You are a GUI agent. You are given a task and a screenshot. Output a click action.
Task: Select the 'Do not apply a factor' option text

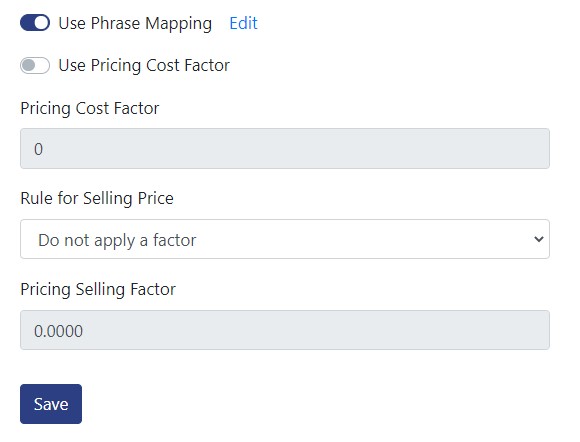point(117,240)
